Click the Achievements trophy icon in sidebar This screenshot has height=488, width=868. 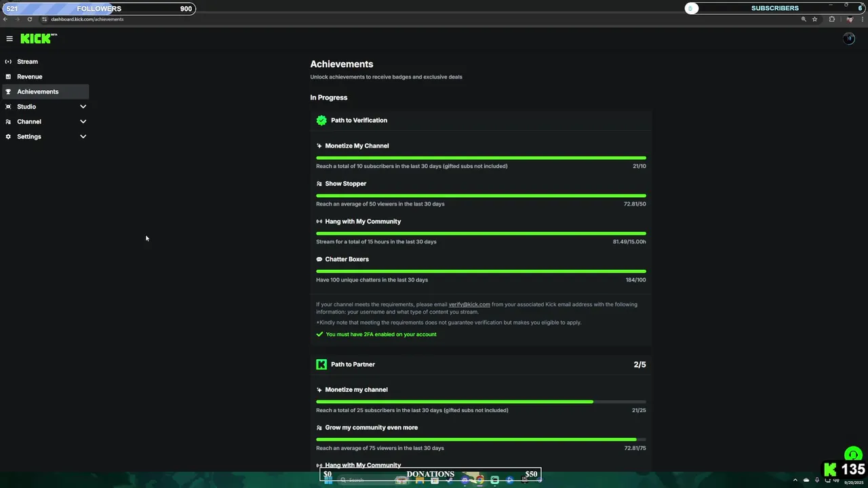(8, 91)
